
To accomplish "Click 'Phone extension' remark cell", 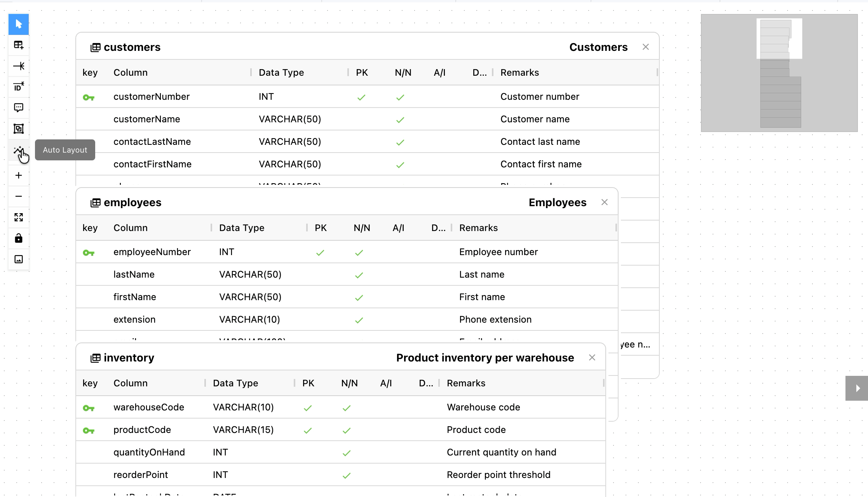I will click(495, 320).
